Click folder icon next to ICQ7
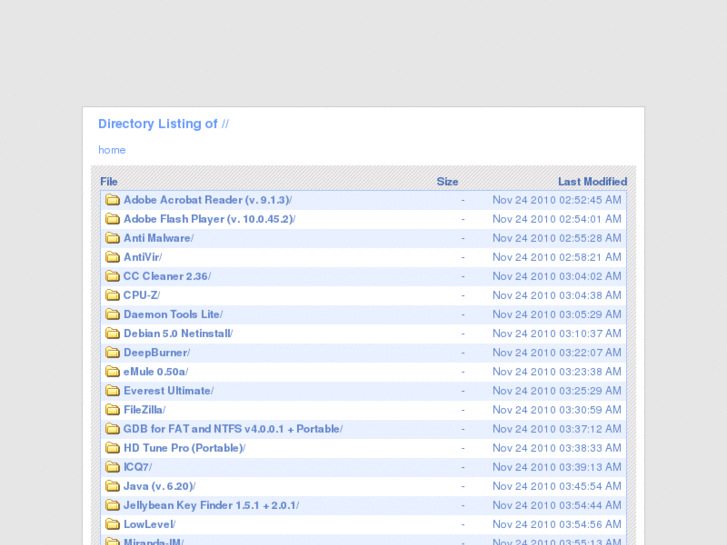This screenshot has height=545, width=727. [x=112, y=467]
